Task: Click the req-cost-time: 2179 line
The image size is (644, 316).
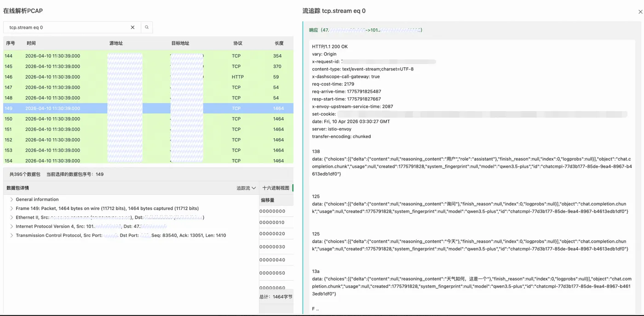Action: (333, 84)
